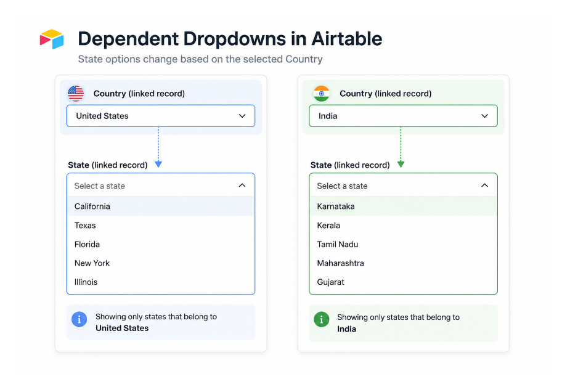This screenshot has height=392, width=570.
Task: Open the United States country dropdown
Action: pos(161,116)
